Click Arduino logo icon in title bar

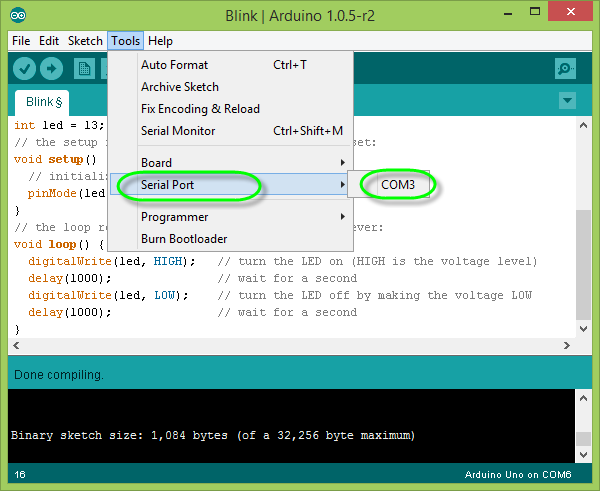(x=18, y=15)
